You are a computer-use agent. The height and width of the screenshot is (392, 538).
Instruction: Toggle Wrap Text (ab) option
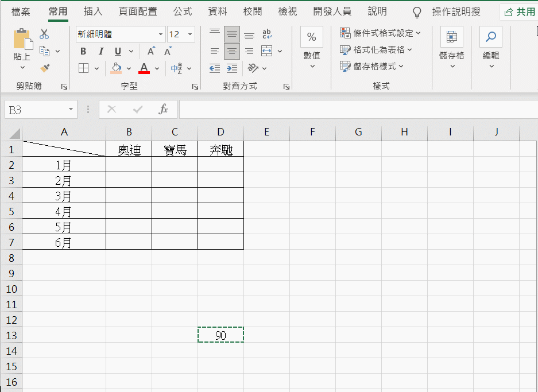click(x=266, y=34)
